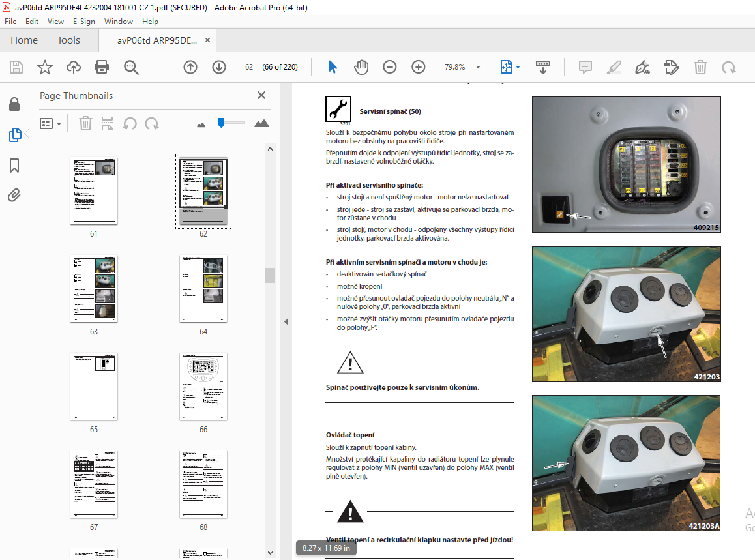755x560 pixels.
Task: Click the Save file floppy icon
Action: pyautogui.click(x=16, y=67)
